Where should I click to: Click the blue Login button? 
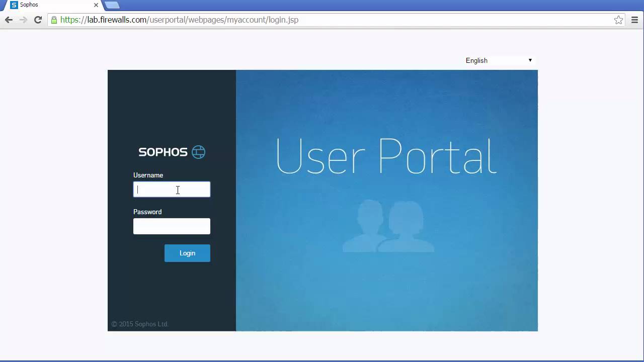[x=187, y=253]
